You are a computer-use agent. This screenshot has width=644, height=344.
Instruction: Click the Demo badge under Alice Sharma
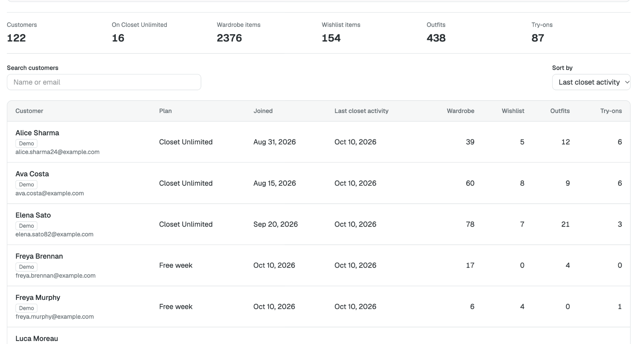pos(27,143)
